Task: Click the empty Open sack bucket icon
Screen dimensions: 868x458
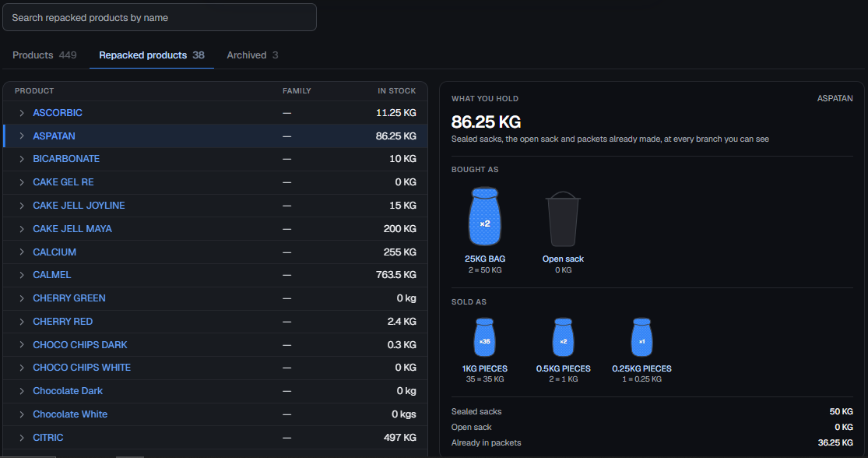Action: (x=563, y=220)
